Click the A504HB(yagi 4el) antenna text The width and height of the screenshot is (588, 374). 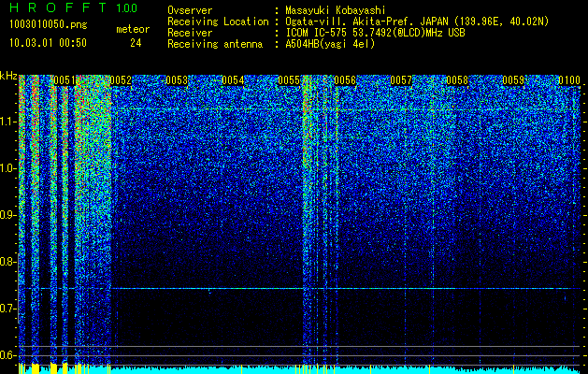point(330,44)
